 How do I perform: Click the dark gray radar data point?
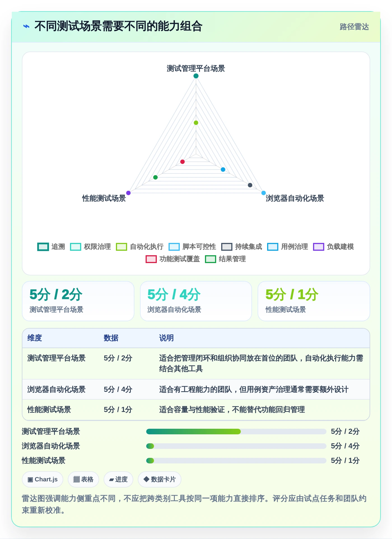coord(250,185)
